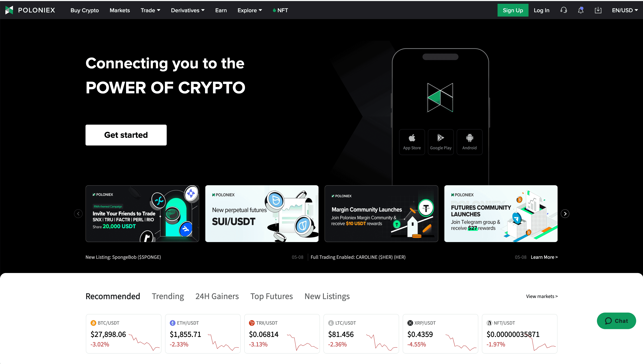Expand the Derivatives dropdown menu
643x364 pixels.
click(188, 10)
